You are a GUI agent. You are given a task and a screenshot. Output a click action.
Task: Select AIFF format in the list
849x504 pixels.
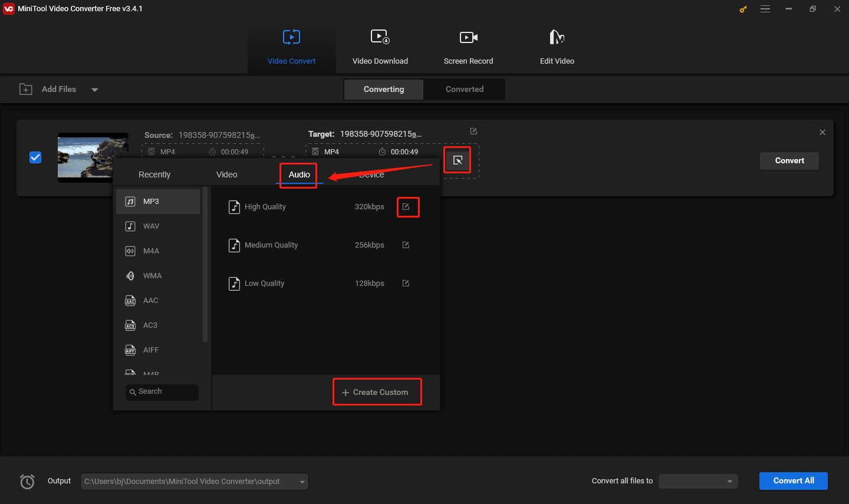pyautogui.click(x=158, y=350)
